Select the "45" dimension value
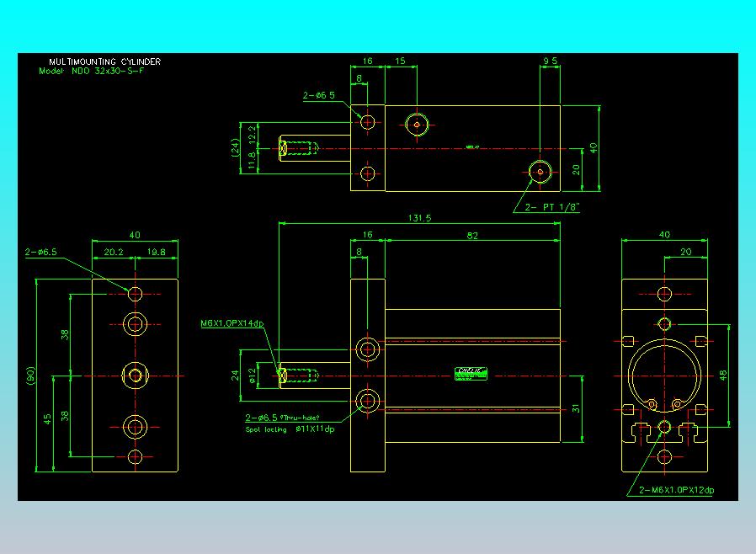756x554 pixels. click(x=47, y=419)
